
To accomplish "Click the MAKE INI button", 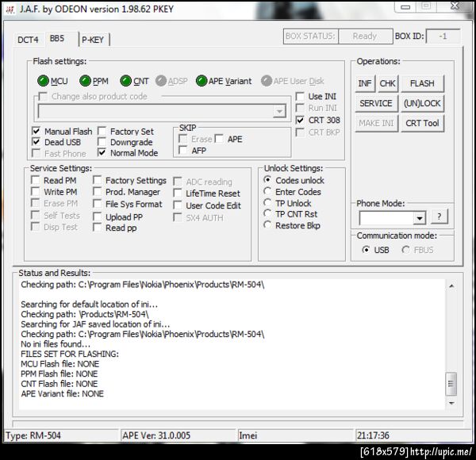I will pyautogui.click(x=376, y=123).
